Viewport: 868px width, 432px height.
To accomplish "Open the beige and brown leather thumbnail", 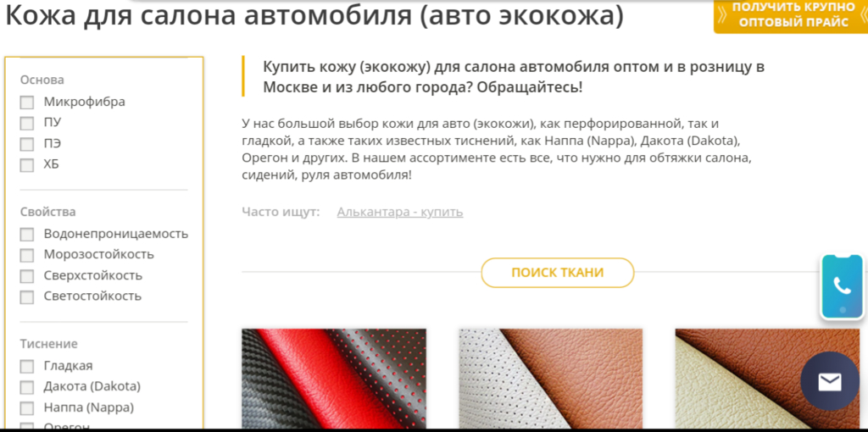I will (767, 379).
